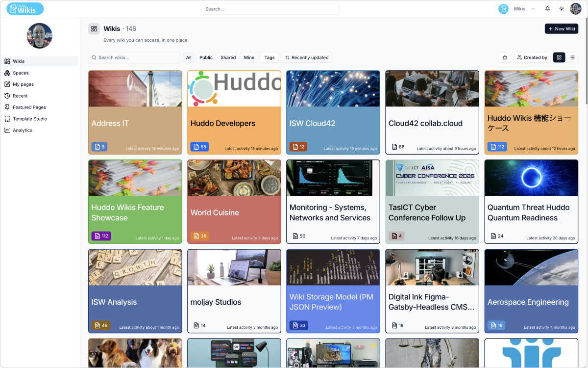
Task: Click the Search wikis field
Action: coord(134,57)
